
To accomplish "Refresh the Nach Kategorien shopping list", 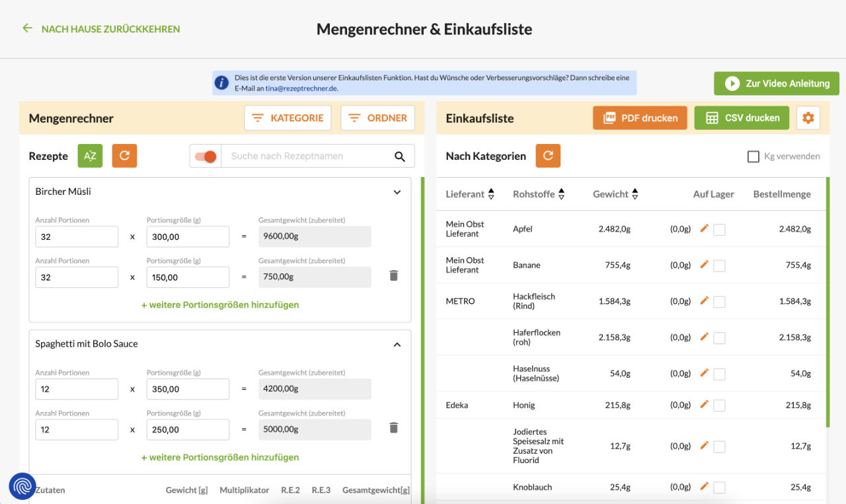I will [548, 156].
